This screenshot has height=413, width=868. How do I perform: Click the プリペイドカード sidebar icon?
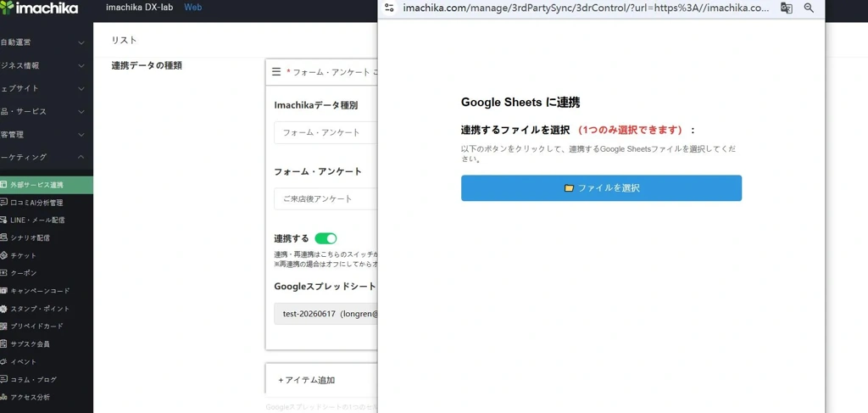3,326
